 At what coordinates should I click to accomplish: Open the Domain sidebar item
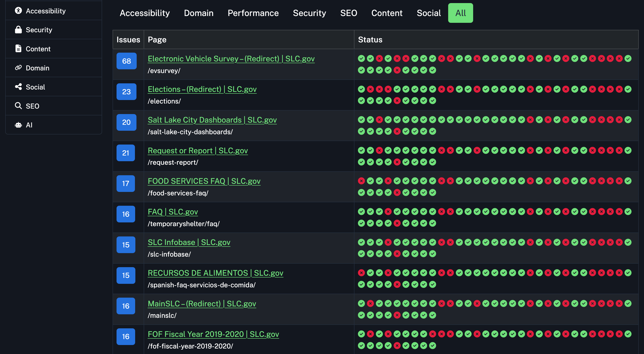[x=53, y=68]
